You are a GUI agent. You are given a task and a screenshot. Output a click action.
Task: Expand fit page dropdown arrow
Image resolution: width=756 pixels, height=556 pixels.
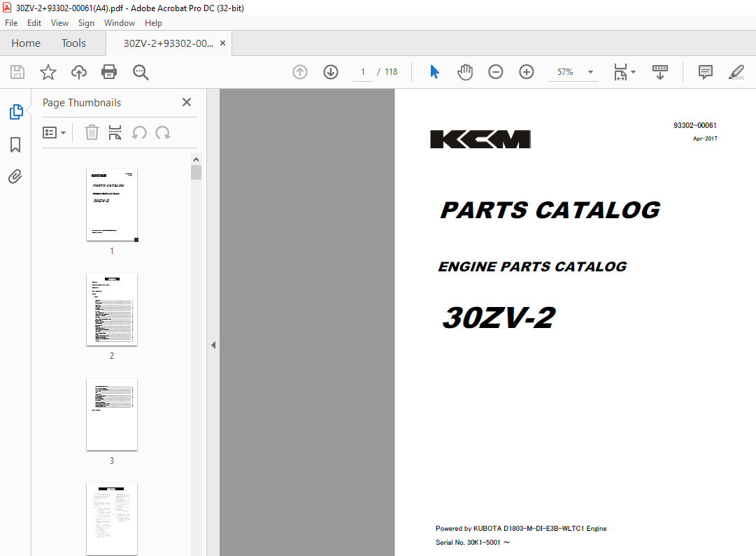634,72
